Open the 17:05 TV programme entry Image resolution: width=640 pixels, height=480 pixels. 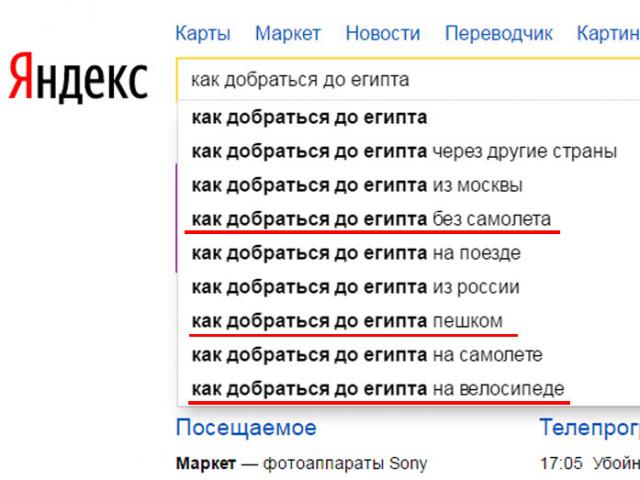(590, 464)
